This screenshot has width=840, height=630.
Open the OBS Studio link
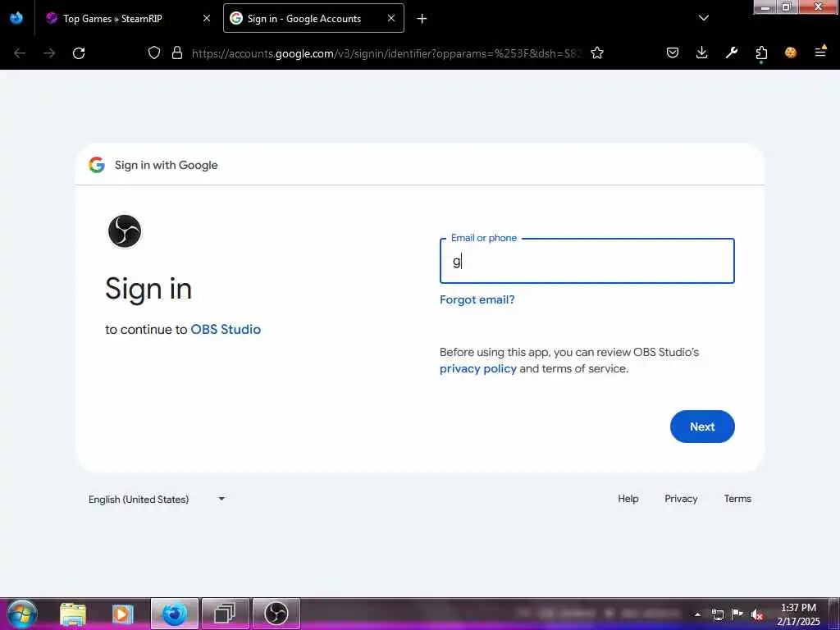226,329
